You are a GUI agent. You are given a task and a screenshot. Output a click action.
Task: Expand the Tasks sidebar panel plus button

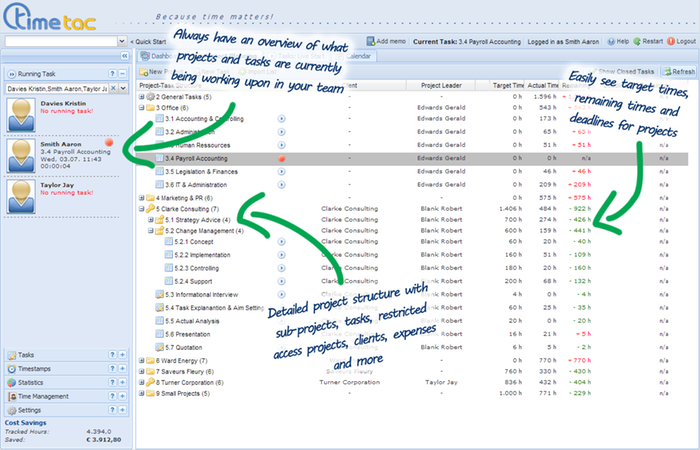[123, 355]
